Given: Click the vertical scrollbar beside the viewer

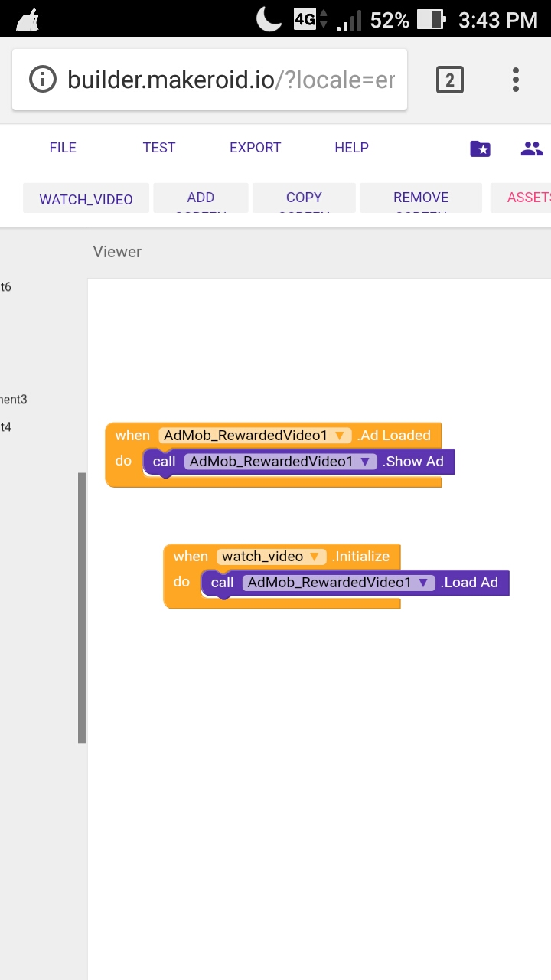Looking at the screenshot, I should pos(82,608).
